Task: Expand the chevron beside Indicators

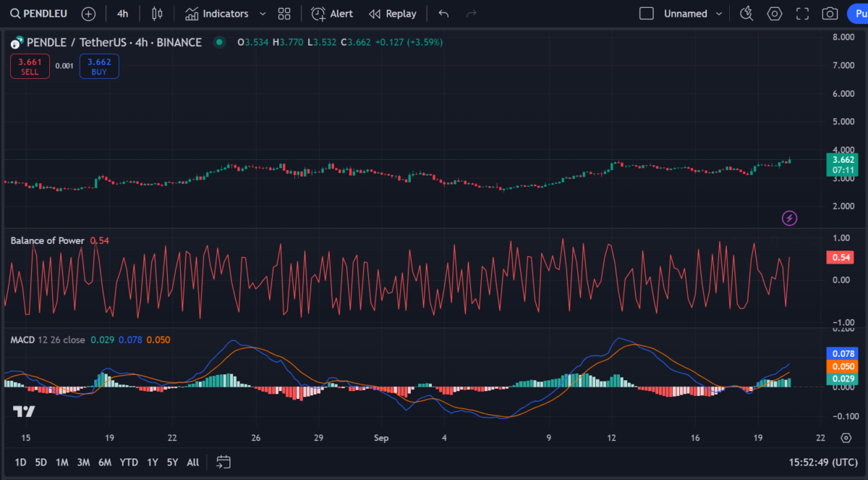Action: (x=263, y=14)
